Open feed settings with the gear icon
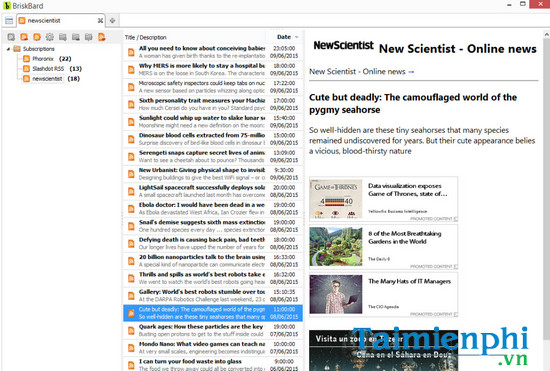 (50, 37)
